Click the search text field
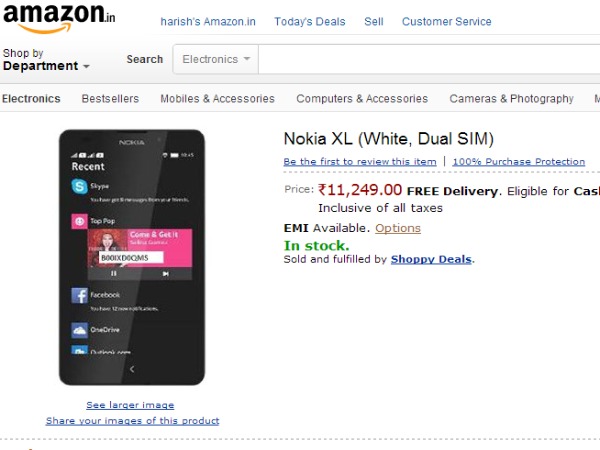Viewport: 600px width, 450px height. pyautogui.click(x=428, y=60)
